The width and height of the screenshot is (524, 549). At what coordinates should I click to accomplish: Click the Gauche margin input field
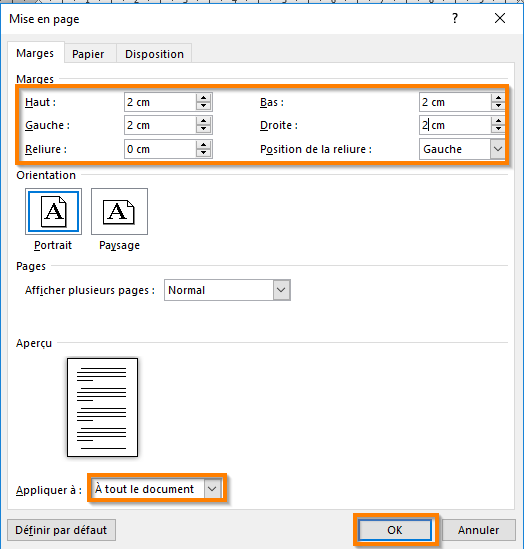pos(160,125)
